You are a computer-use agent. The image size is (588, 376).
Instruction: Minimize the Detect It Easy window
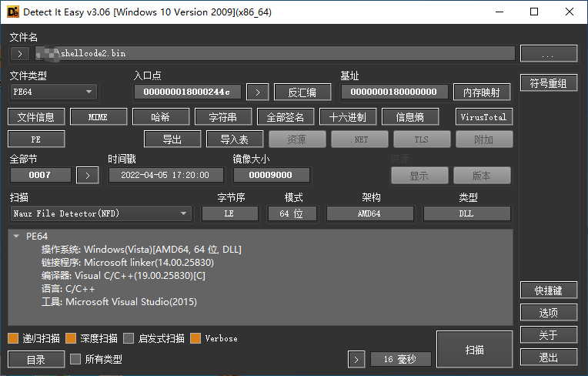pos(499,12)
